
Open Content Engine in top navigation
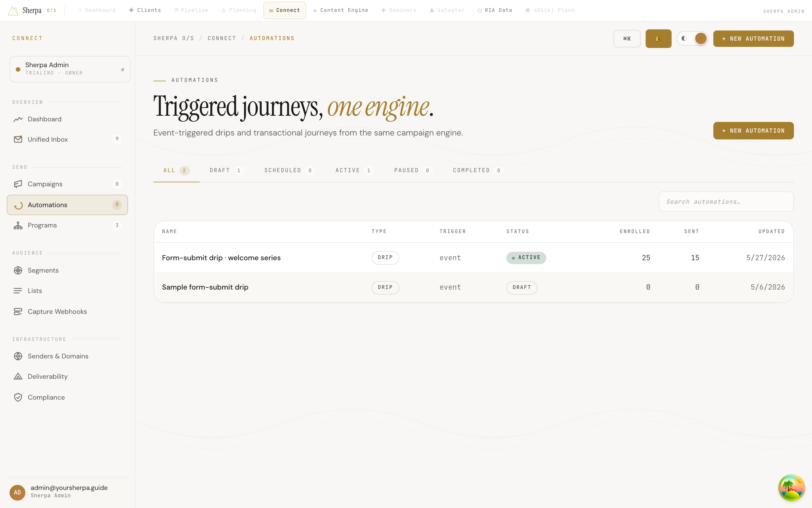tap(341, 10)
